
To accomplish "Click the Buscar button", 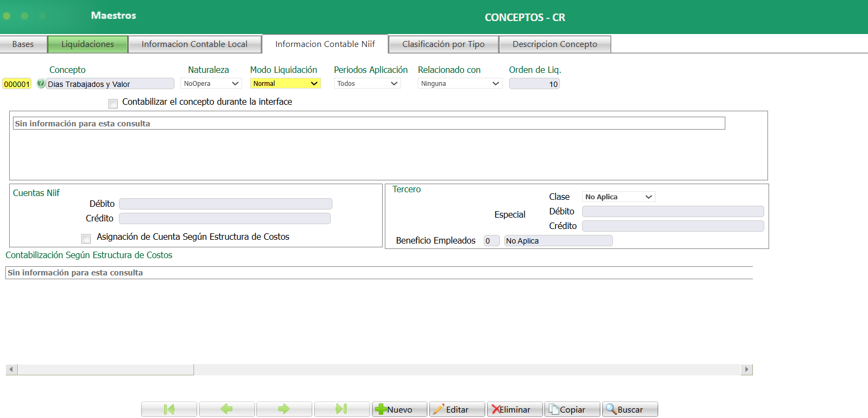I will click(x=630, y=409).
